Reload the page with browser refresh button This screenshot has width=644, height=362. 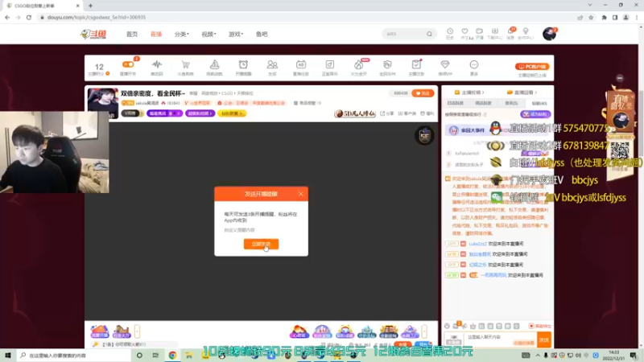tap(29, 17)
